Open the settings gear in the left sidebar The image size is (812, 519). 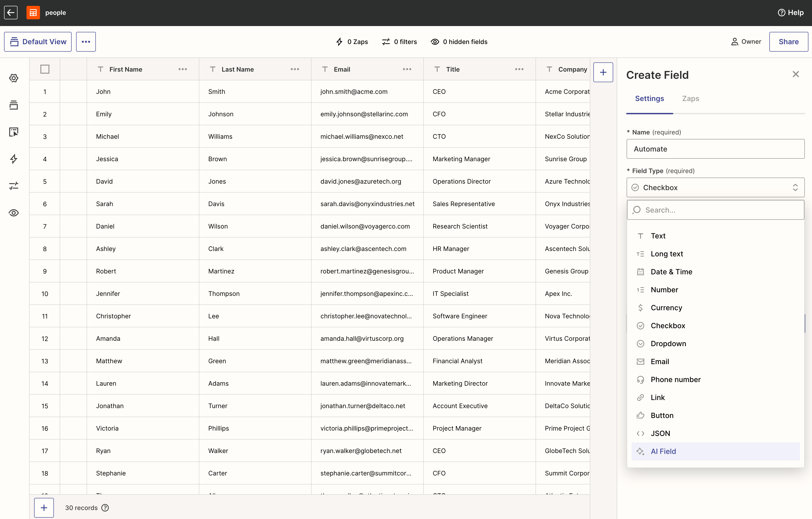tap(13, 78)
